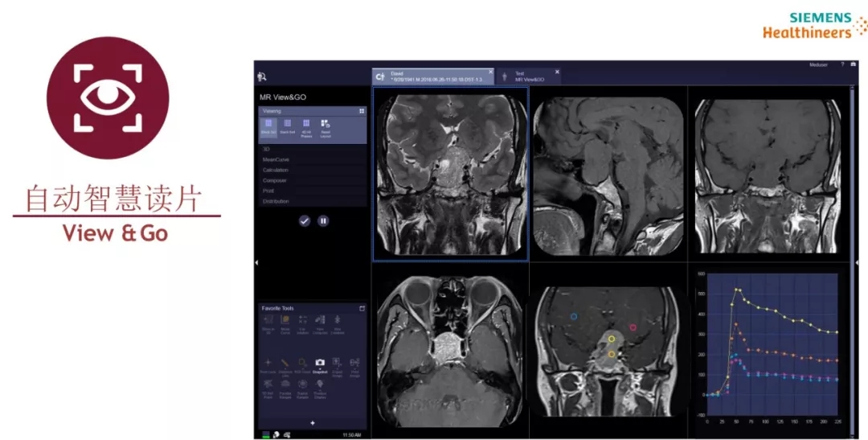Select the red ROI circle on the coronal image

633,327
